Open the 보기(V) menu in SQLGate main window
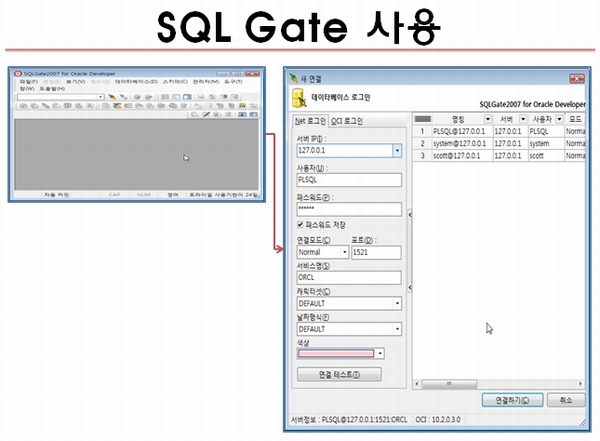The width and height of the screenshot is (600, 441). point(75,82)
